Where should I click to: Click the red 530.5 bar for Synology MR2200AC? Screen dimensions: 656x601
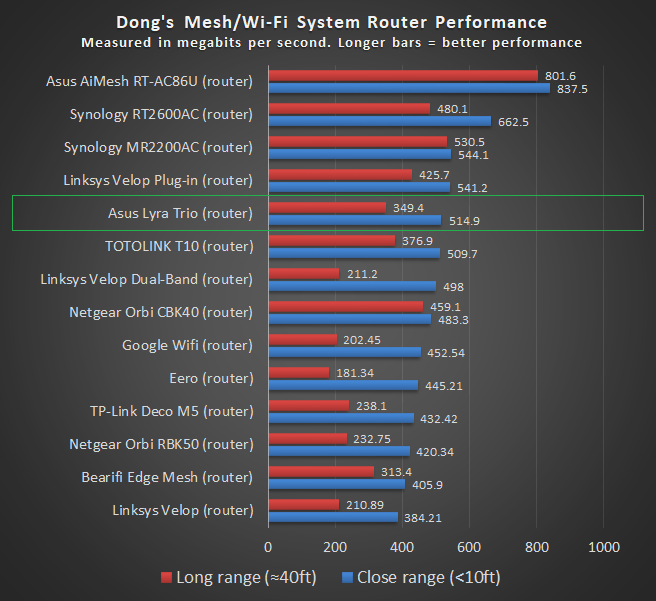[x=358, y=142]
